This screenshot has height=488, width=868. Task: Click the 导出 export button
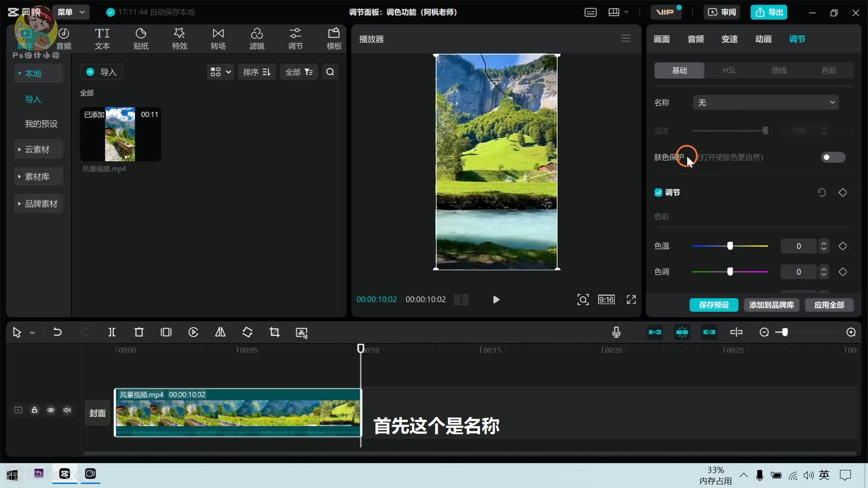point(769,12)
